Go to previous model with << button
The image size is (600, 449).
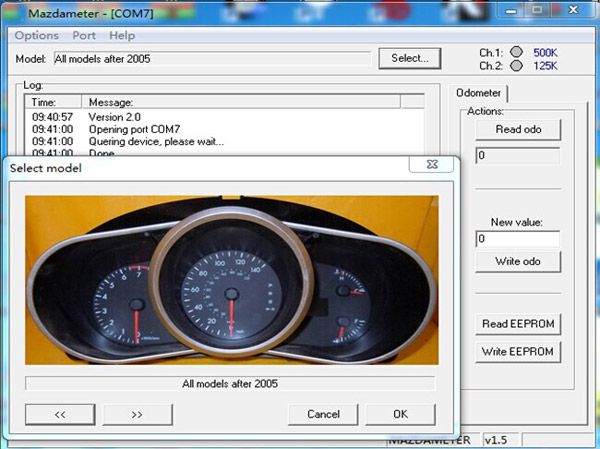(59, 414)
